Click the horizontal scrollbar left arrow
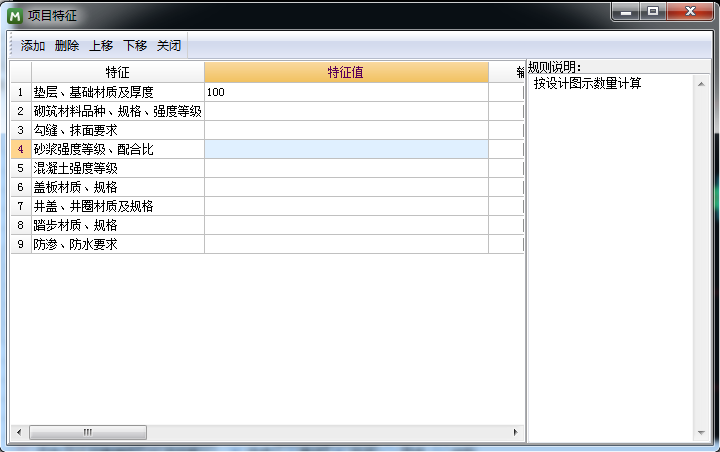 point(19,432)
